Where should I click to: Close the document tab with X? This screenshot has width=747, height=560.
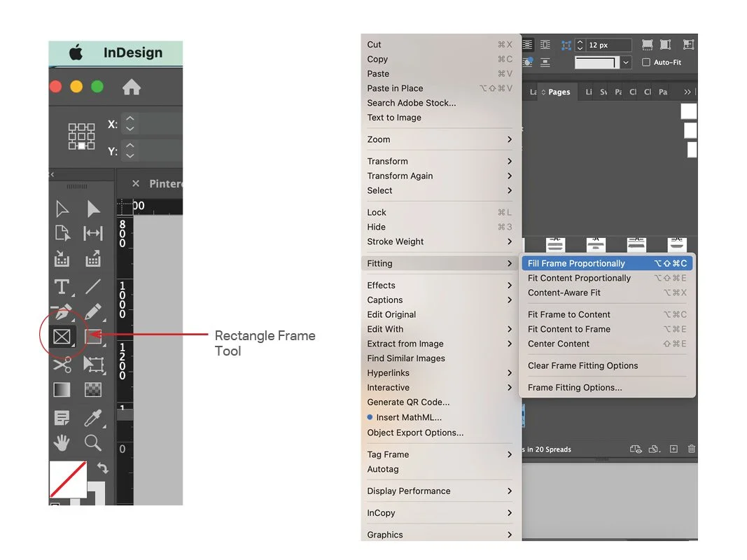(x=136, y=183)
